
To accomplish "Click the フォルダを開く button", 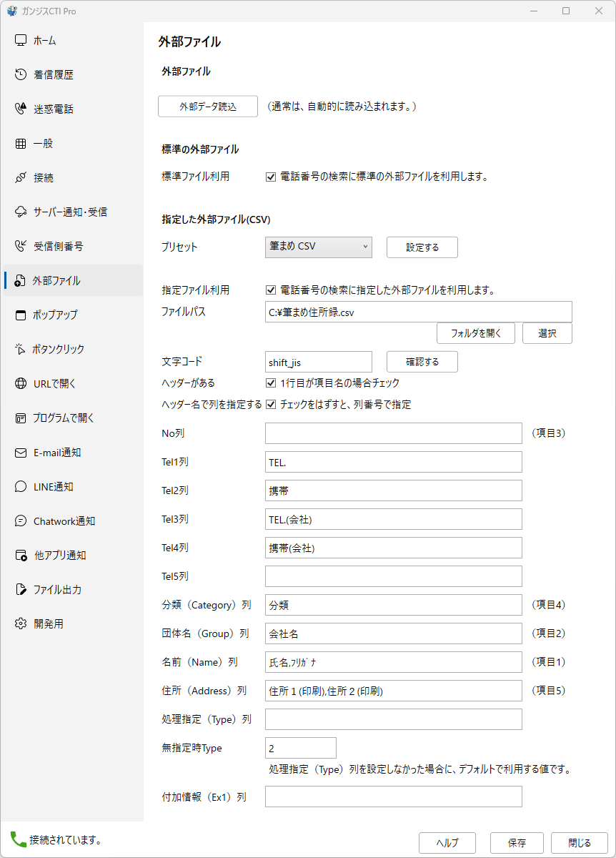I will pyautogui.click(x=476, y=333).
